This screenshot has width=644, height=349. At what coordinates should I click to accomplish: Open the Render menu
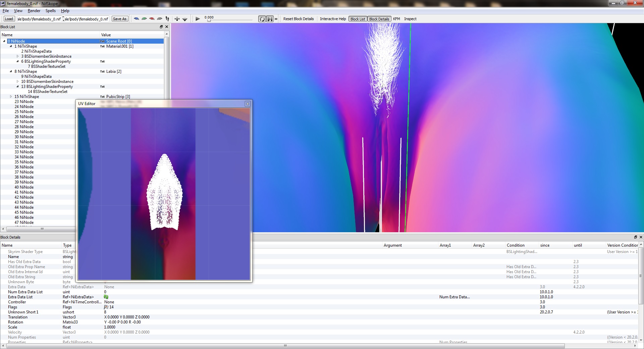click(x=34, y=11)
